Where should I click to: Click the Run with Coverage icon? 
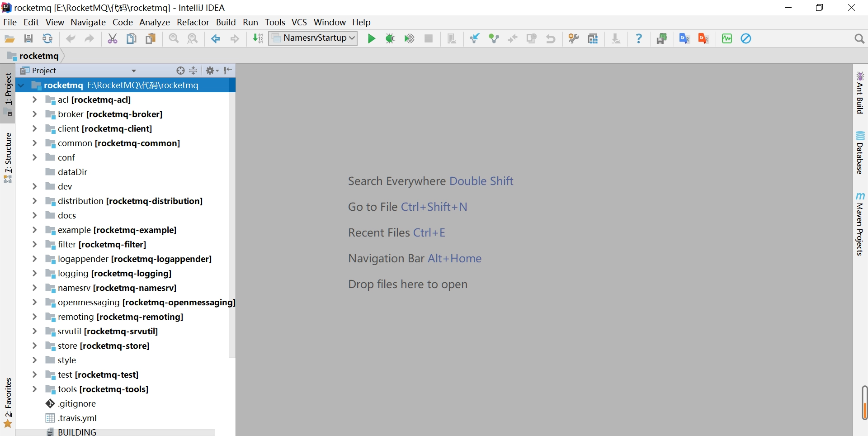click(x=410, y=39)
